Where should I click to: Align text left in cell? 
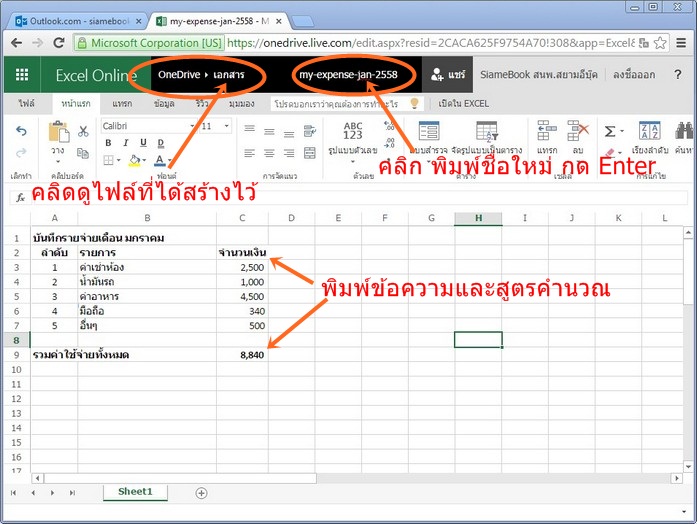tap(249, 153)
